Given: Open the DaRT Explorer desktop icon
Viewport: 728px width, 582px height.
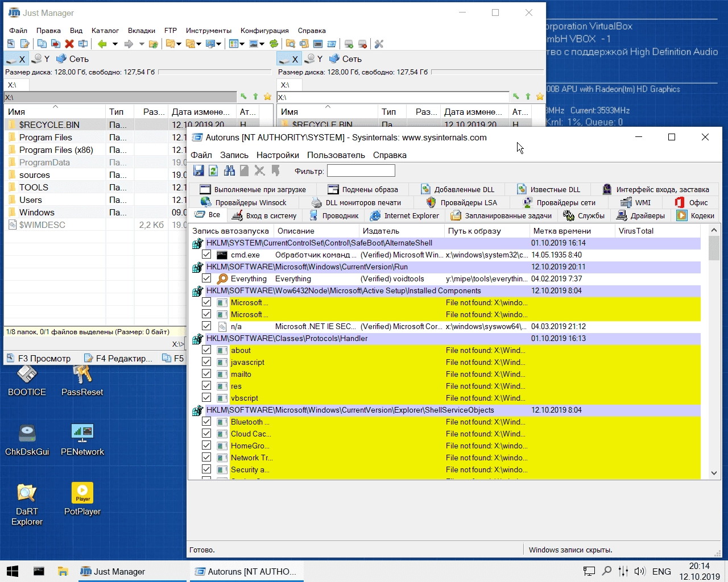Looking at the screenshot, I should 27,505.
